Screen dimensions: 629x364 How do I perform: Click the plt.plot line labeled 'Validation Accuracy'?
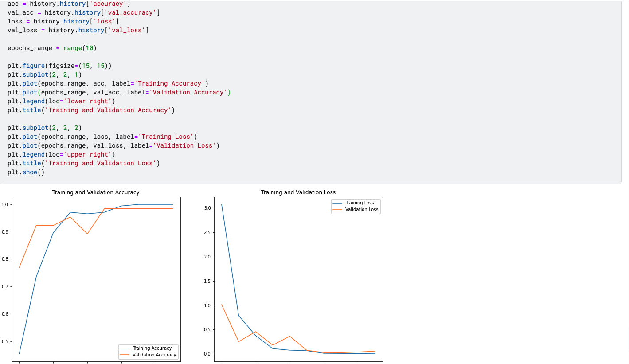click(x=119, y=92)
